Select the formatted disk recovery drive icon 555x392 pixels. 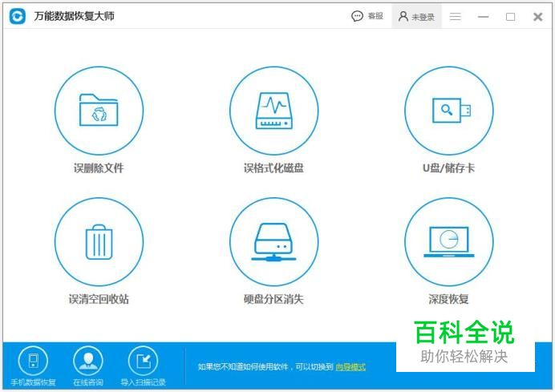[273, 111]
